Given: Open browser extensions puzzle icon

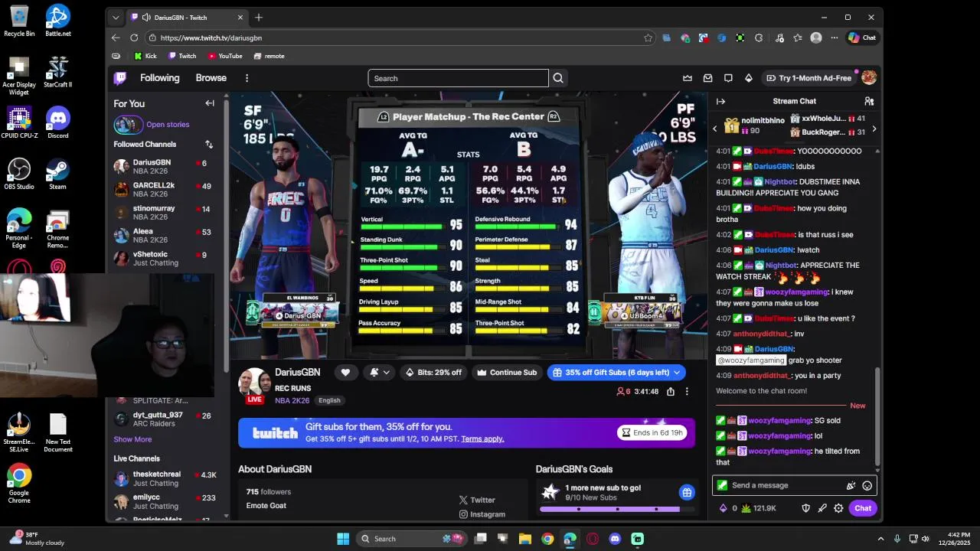Looking at the screenshot, I should [759, 37].
